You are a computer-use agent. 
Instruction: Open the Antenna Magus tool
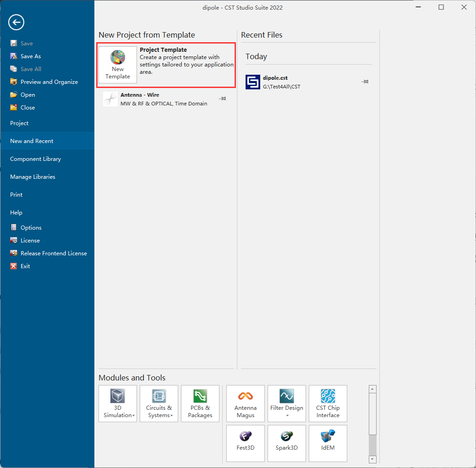pos(246,404)
